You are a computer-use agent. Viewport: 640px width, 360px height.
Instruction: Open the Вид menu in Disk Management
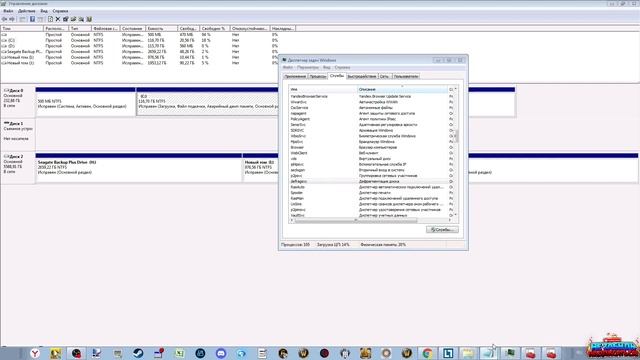click(x=44, y=11)
